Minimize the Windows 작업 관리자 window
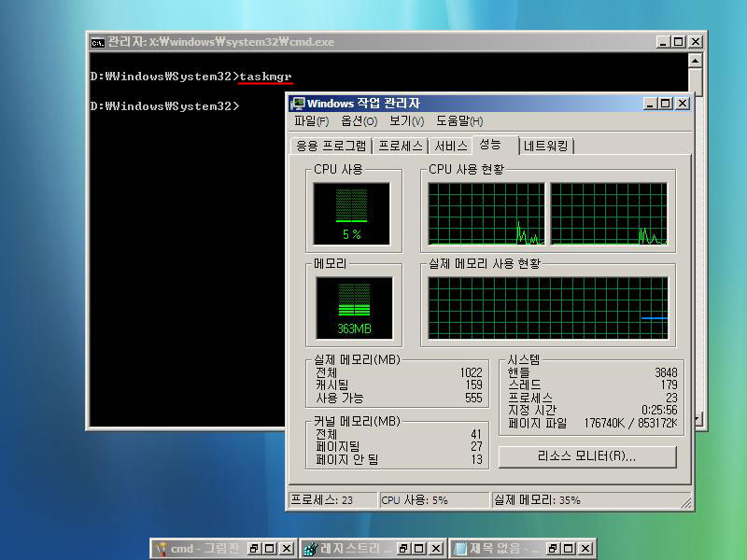The width and height of the screenshot is (747, 560). (650, 104)
